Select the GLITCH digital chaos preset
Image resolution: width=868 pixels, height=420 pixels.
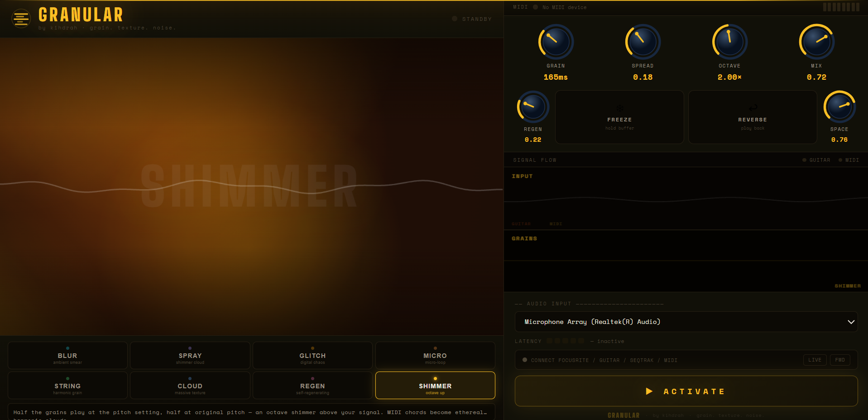[x=312, y=356]
